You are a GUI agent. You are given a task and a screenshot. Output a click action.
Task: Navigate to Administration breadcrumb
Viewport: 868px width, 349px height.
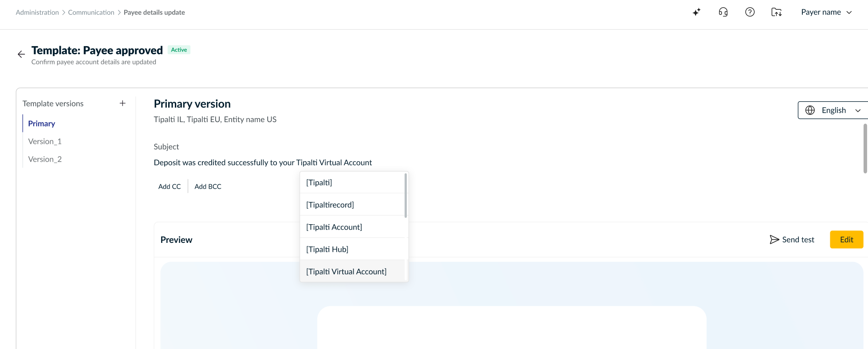point(37,12)
